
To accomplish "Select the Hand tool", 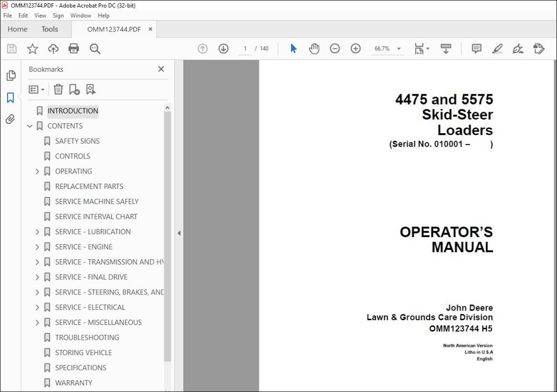I will (314, 49).
